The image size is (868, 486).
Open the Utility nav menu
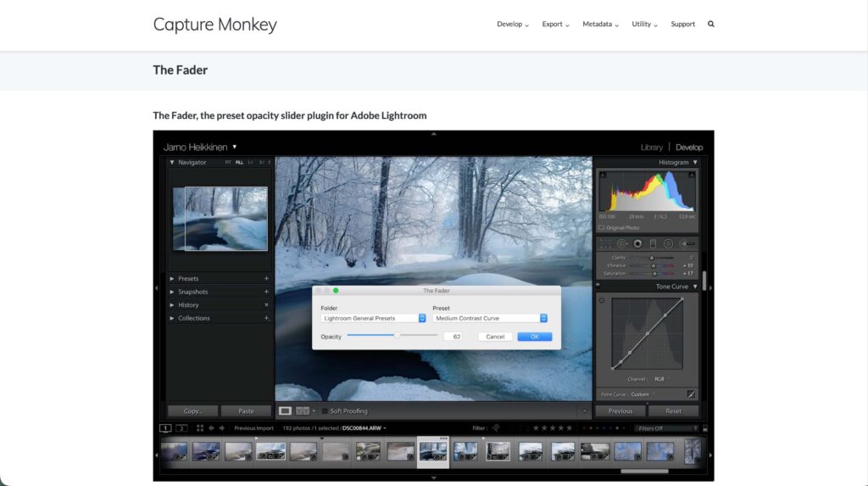(x=644, y=24)
